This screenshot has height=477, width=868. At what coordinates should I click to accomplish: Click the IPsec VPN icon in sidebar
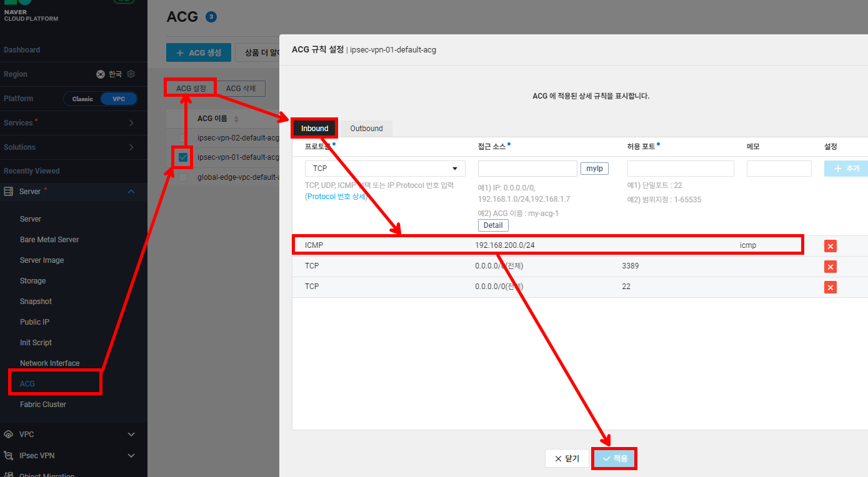coord(9,455)
